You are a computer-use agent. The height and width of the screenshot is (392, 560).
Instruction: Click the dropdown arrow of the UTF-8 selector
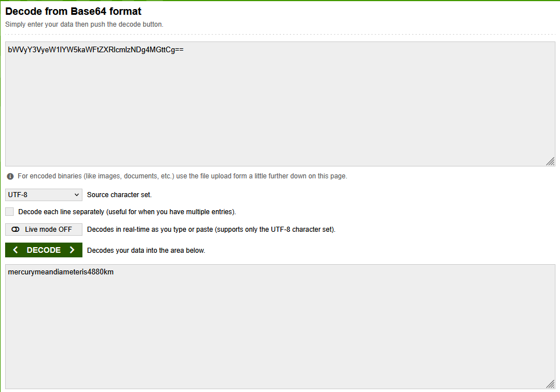76,194
